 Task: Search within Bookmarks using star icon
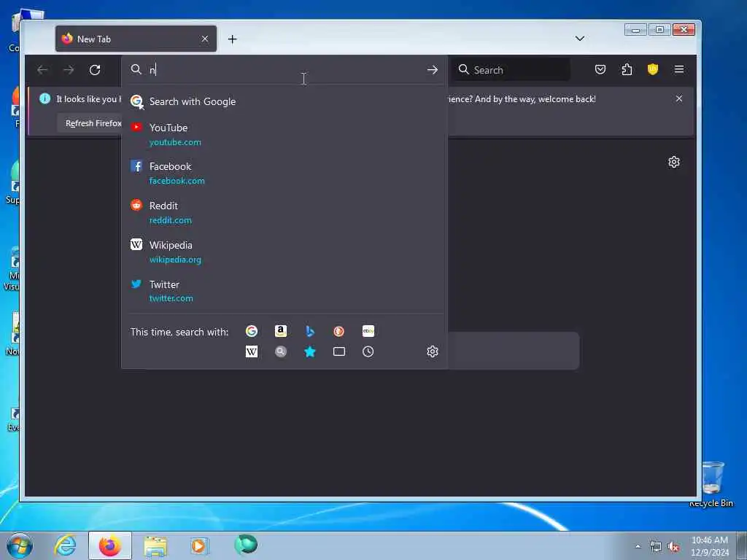pyautogui.click(x=309, y=351)
